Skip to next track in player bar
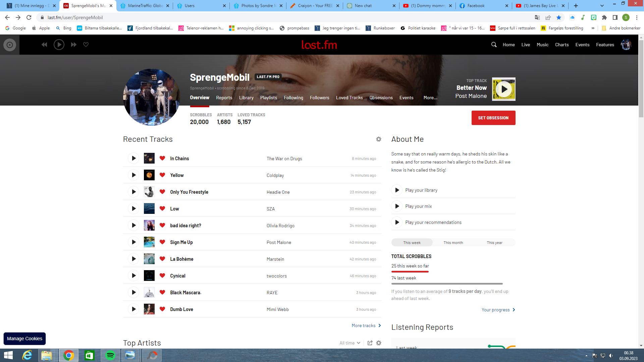The height and width of the screenshot is (362, 644). [74, 45]
